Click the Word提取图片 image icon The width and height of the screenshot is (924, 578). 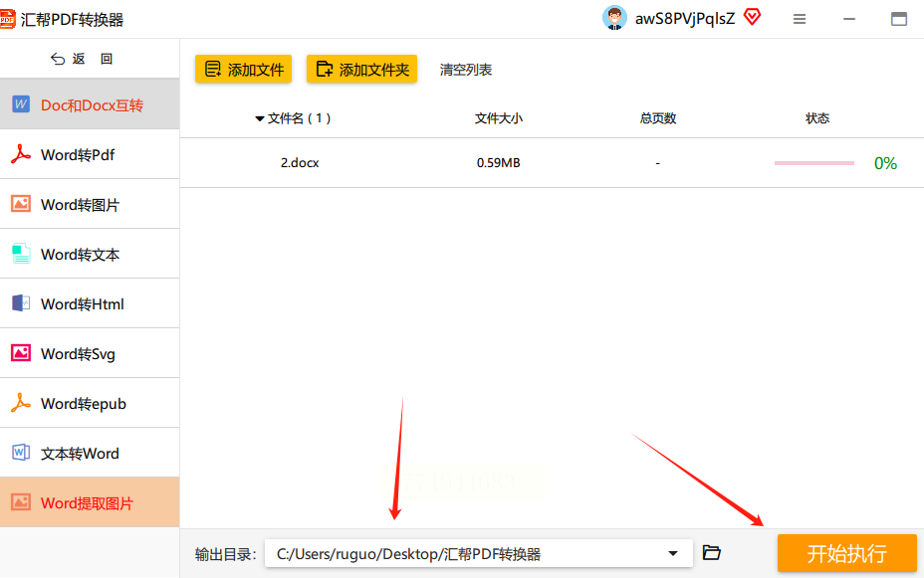(x=21, y=502)
